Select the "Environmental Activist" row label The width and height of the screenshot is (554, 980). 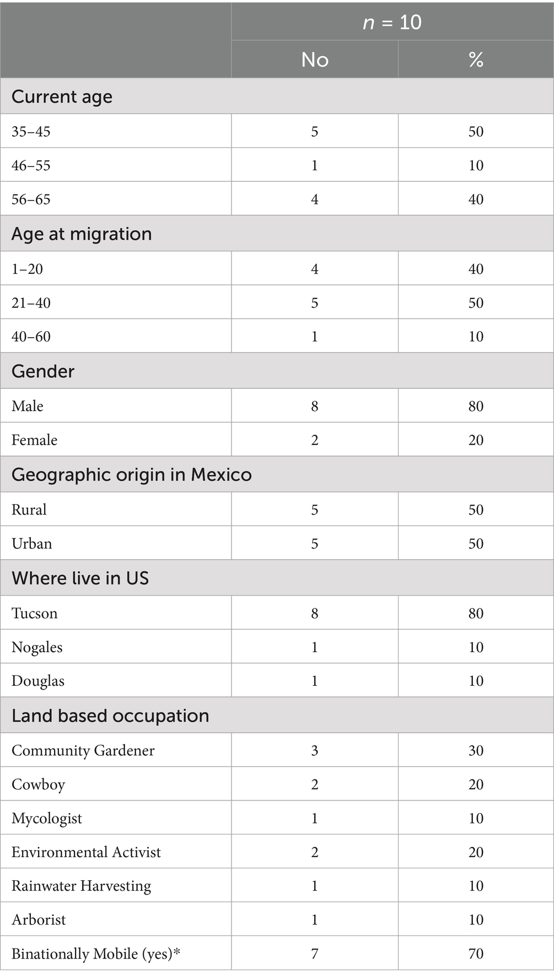(x=86, y=852)
